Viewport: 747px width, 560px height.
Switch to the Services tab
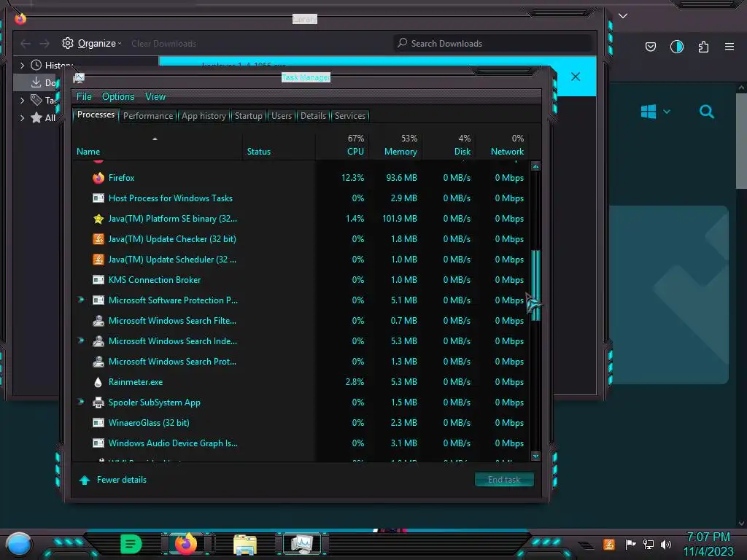[350, 116]
